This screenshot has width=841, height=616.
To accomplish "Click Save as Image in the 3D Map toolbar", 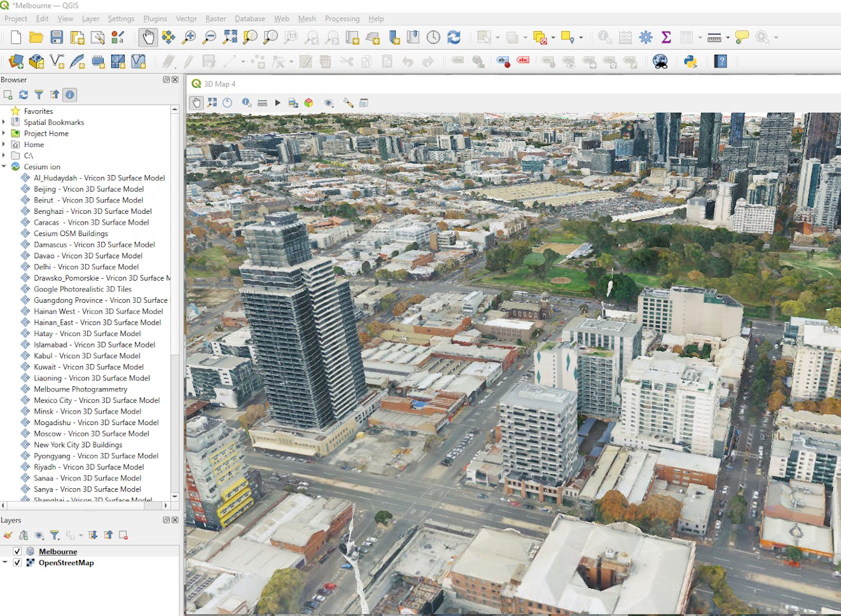I will tap(293, 102).
